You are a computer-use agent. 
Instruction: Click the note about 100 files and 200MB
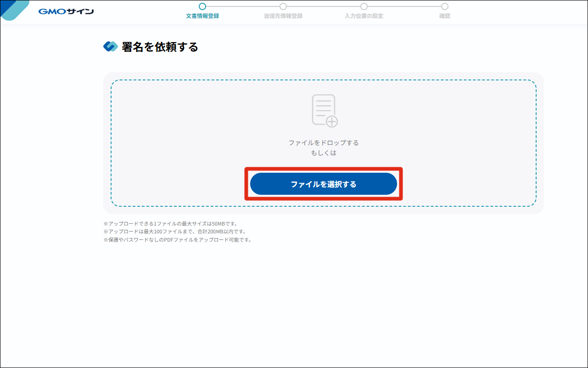[174, 232]
